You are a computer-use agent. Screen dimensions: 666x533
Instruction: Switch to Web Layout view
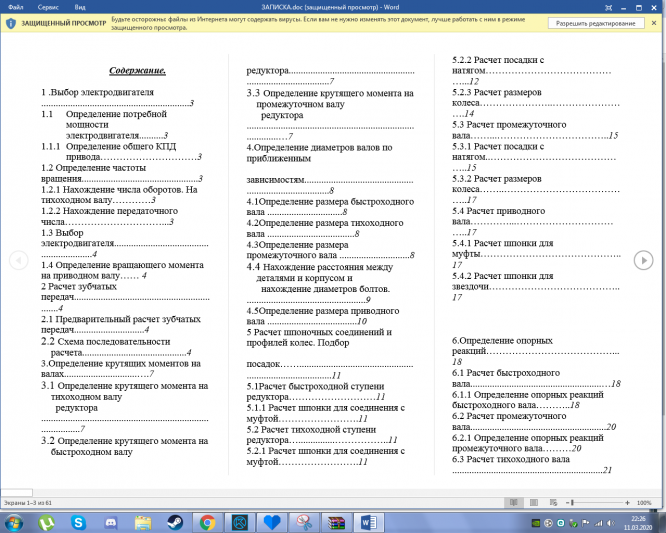pos(553,502)
